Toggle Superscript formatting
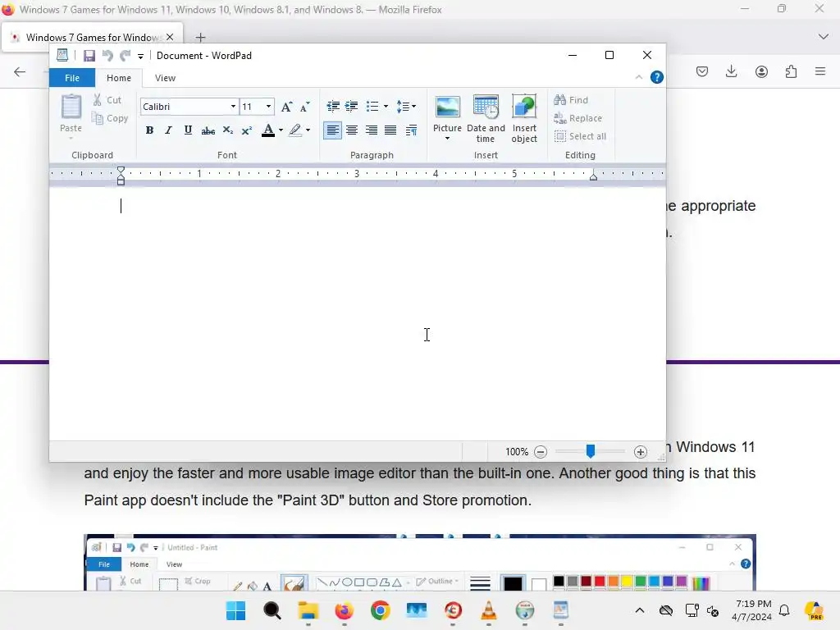This screenshot has height=630, width=840. (x=246, y=130)
